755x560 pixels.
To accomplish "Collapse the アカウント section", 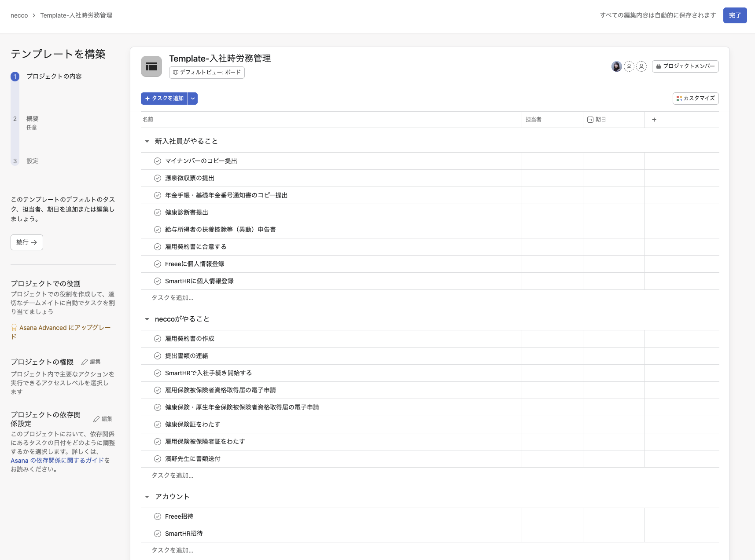I will 147,497.
